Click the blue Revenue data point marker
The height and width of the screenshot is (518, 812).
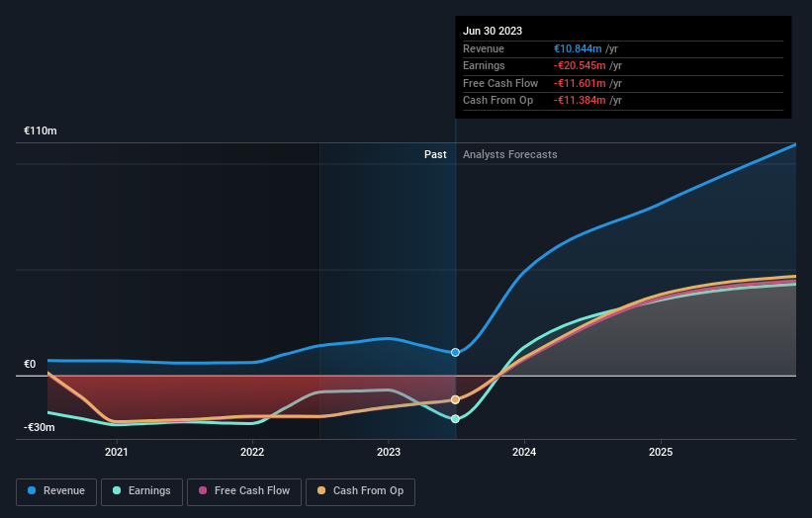coord(455,352)
